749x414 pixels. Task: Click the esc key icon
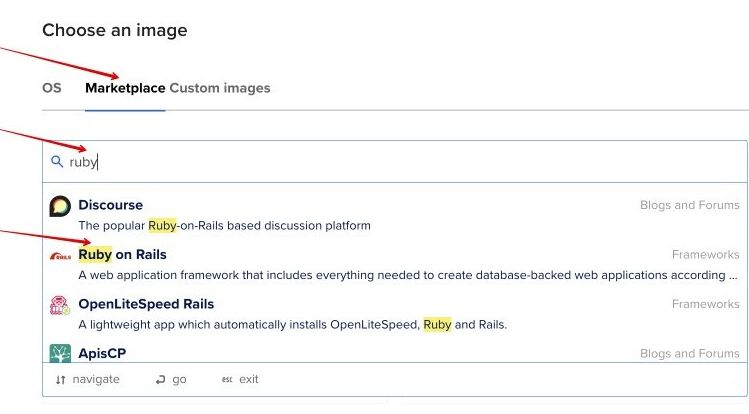tap(226, 380)
